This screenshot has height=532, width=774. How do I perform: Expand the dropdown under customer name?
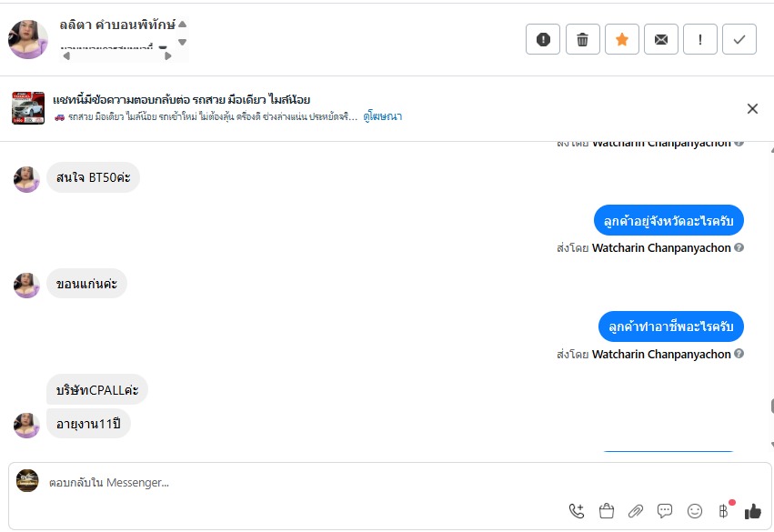(x=163, y=47)
